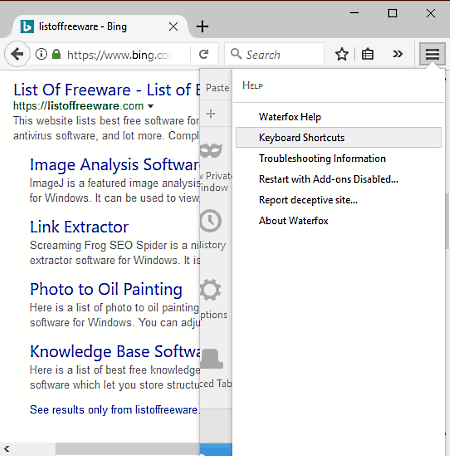Choose Report deceptive site
The height and width of the screenshot is (456, 450).
pos(338,200)
